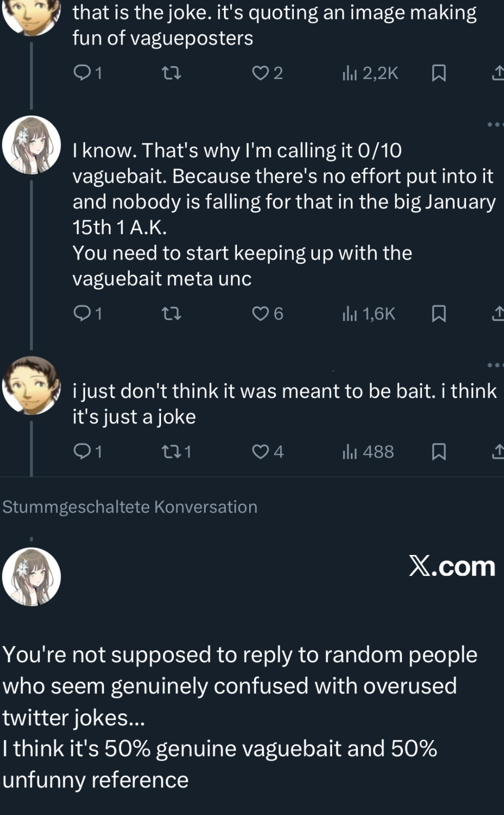This screenshot has width=504, height=815.
Task: Open the X.com logo link
Action: [452, 566]
